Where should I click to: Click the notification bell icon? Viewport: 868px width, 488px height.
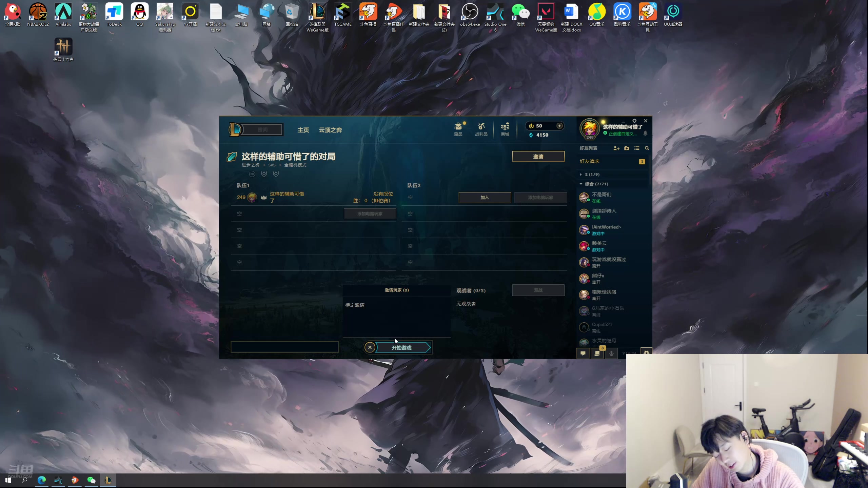[645, 134]
